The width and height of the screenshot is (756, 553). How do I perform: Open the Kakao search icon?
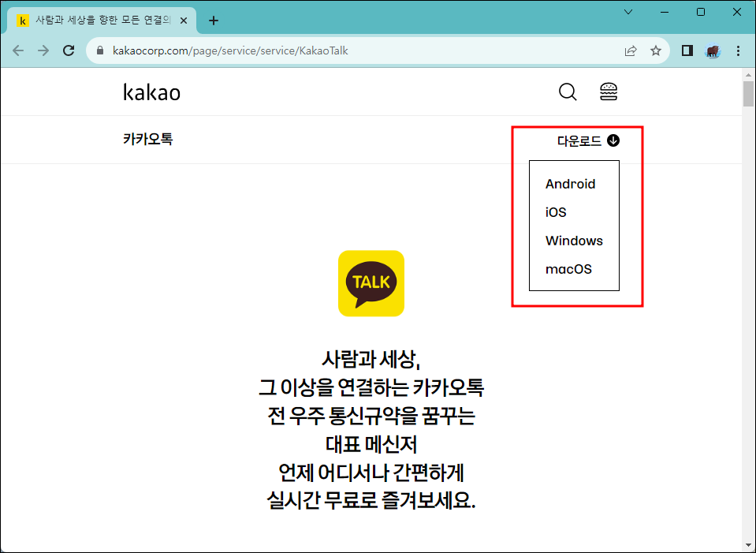tap(567, 92)
